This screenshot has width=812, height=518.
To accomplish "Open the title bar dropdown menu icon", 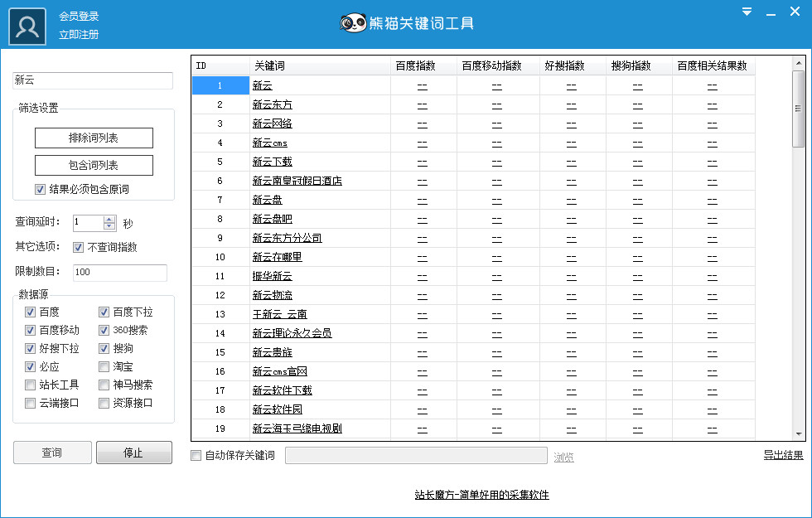I will pyautogui.click(x=747, y=12).
